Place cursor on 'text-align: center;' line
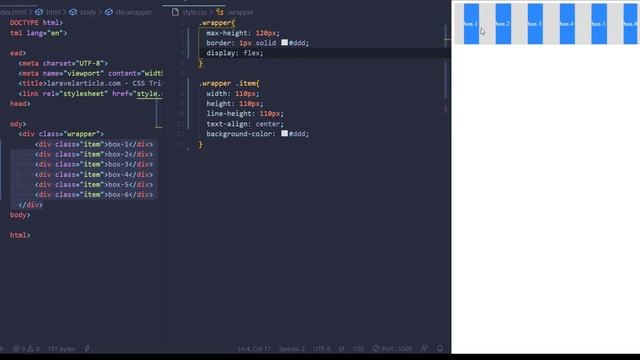640x360 pixels. (245, 124)
